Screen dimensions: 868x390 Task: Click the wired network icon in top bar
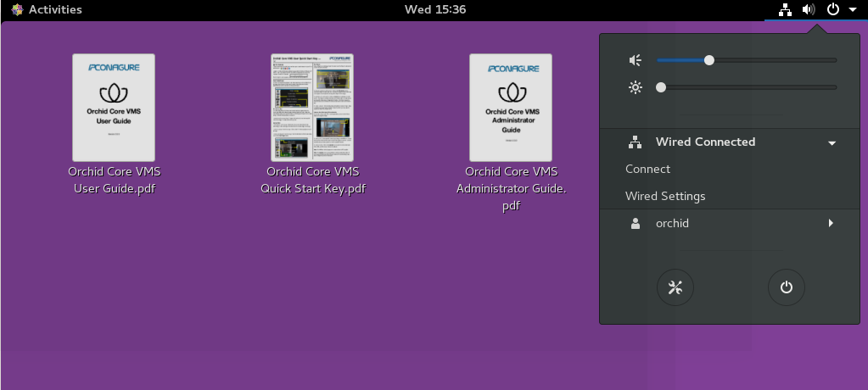tap(785, 9)
